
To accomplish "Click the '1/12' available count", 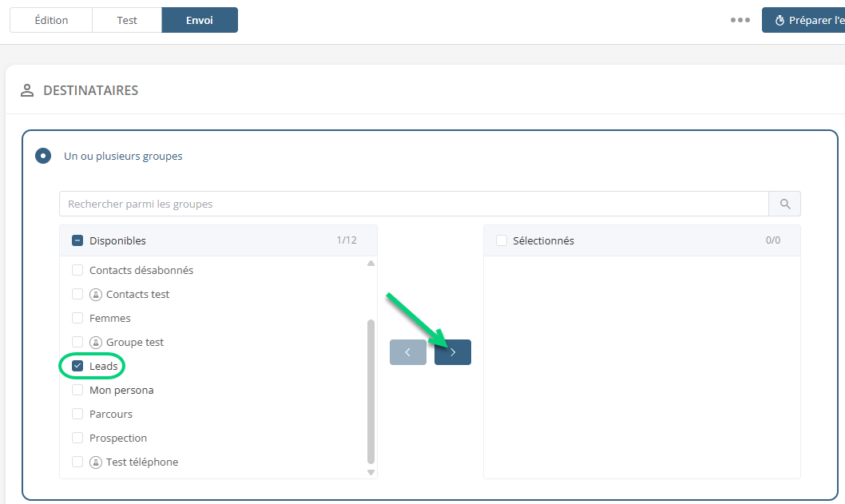I will click(x=347, y=240).
